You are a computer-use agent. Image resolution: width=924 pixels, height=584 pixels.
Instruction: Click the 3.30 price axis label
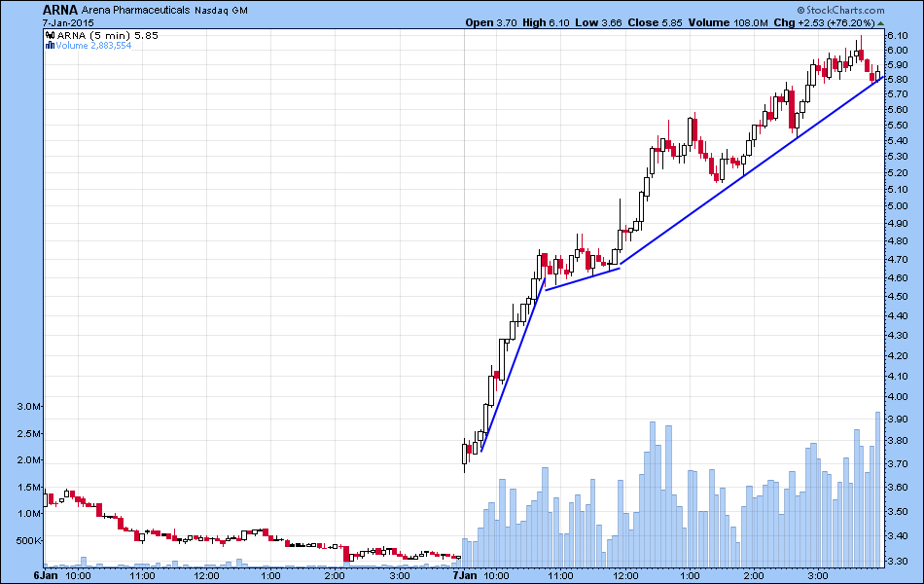click(898, 561)
